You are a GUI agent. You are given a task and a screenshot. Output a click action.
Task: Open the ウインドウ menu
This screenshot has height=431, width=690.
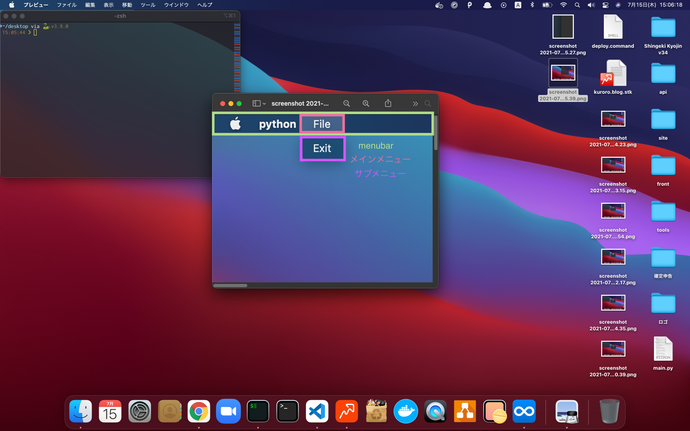(176, 5)
